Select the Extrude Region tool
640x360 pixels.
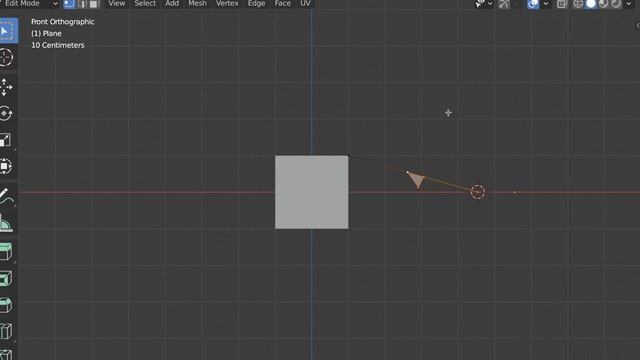point(6,252)
